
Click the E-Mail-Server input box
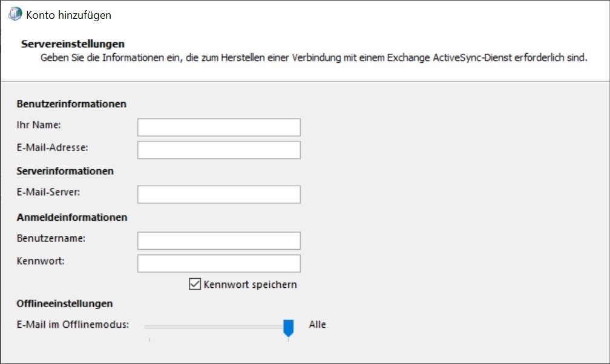[218, 194]
